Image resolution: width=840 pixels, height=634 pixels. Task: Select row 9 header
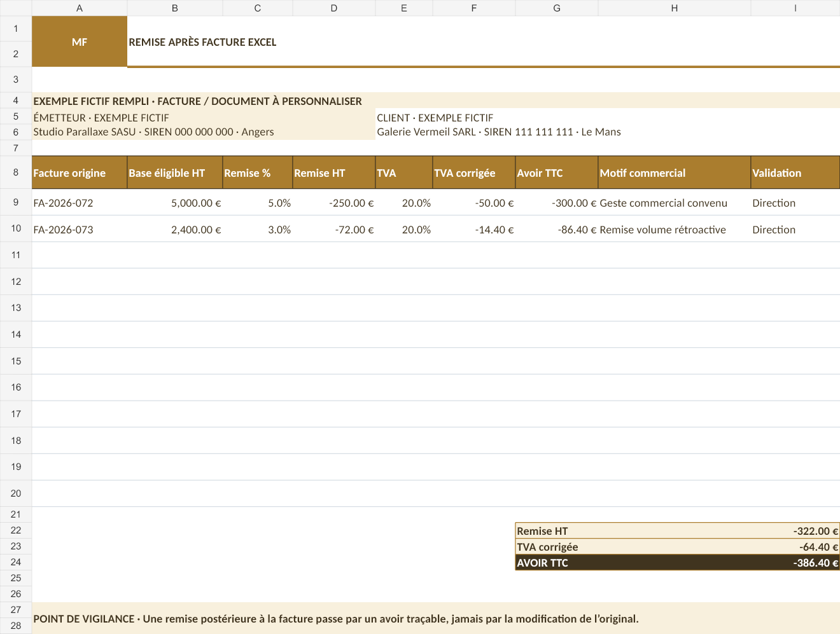click(16, 202)
